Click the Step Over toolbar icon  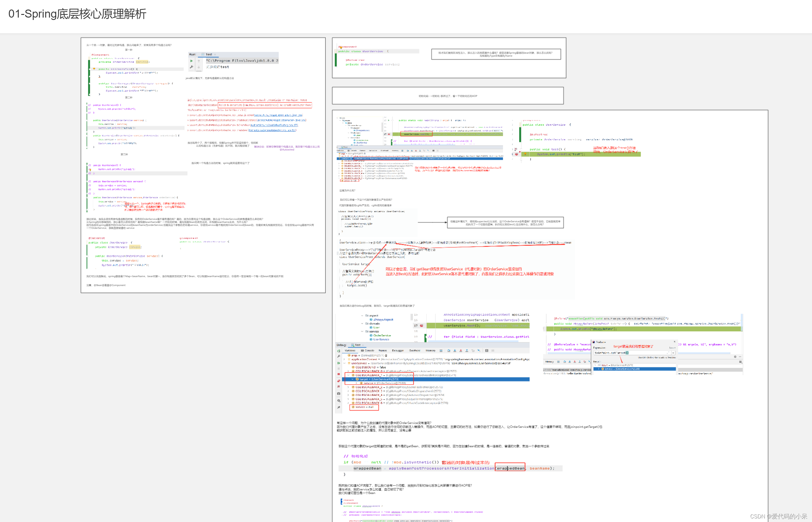449,350
